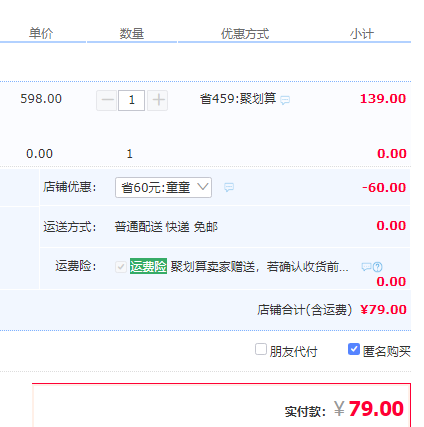Open the comment icon beside 聚划算 discount
This screenshot has height=427, width=424.
pyautogui.click(x=285, y=100)
